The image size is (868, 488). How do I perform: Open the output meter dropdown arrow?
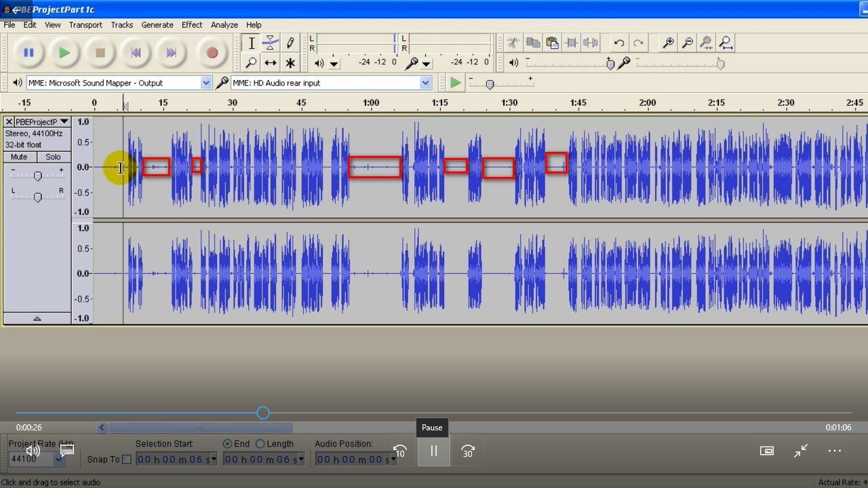tap(334, 63)
